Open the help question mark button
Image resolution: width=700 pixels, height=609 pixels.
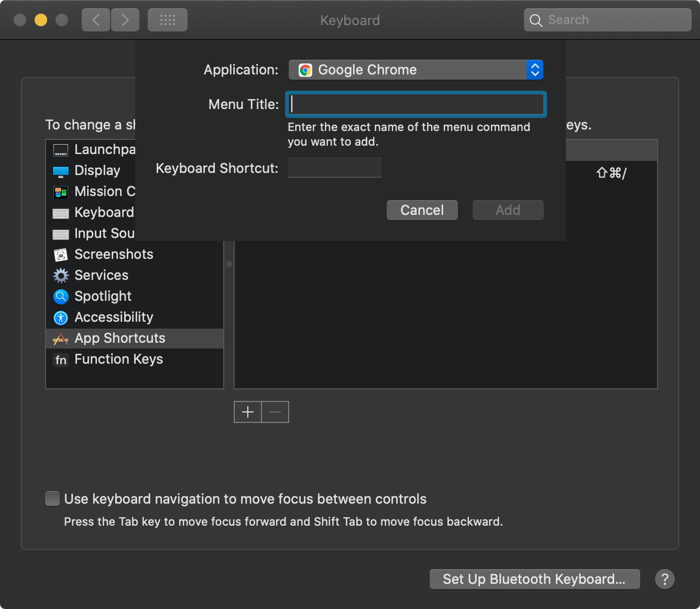point(665,579)
